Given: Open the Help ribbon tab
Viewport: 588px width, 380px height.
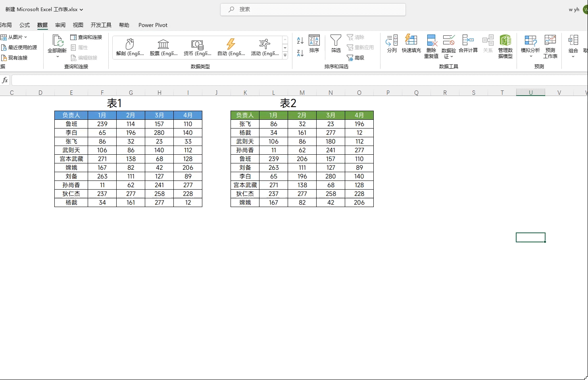Looking at the screenshot, I should point(124,25).
